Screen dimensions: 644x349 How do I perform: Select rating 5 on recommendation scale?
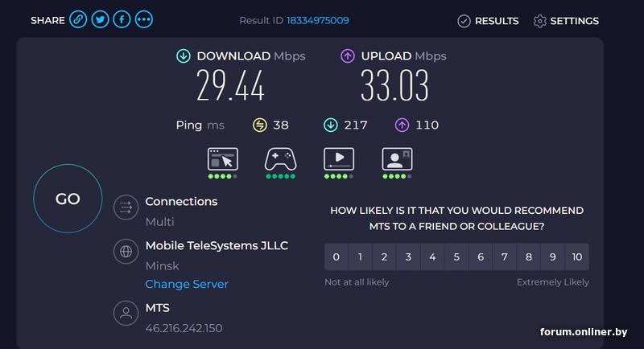456,257
